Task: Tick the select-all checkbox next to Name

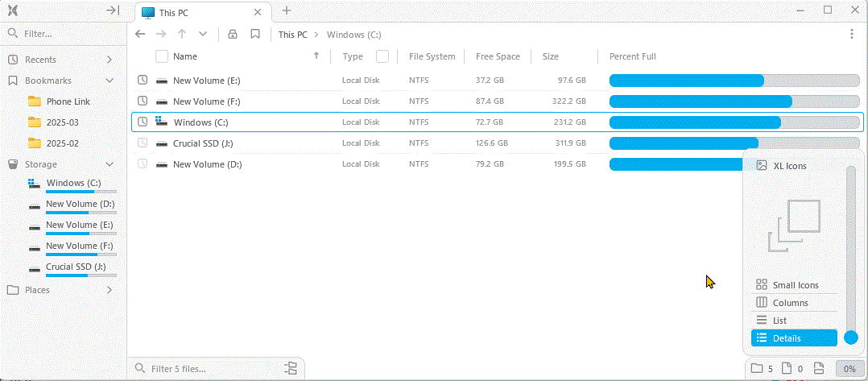Action: pyautogui.click(x=161, y=56)
